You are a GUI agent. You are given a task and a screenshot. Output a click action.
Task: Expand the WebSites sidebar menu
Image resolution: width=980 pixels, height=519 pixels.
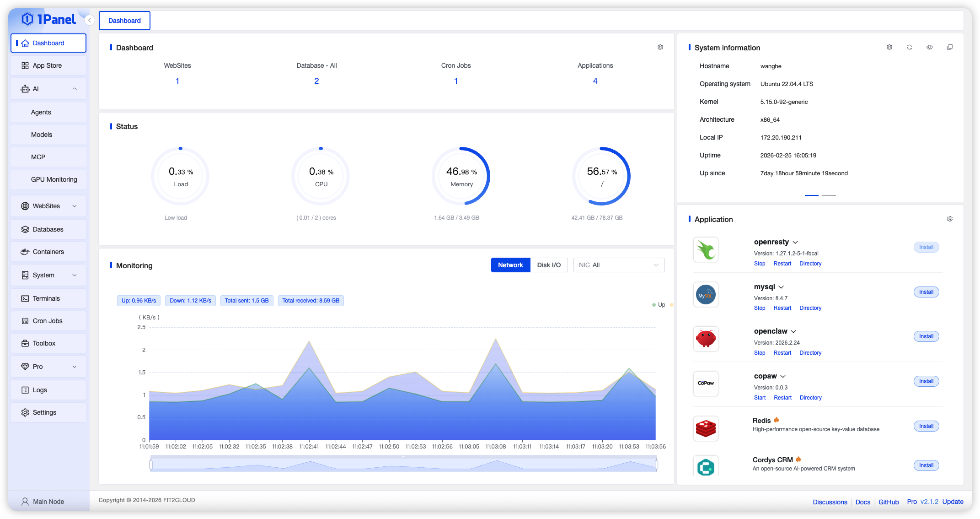click(x=75, y=206)
